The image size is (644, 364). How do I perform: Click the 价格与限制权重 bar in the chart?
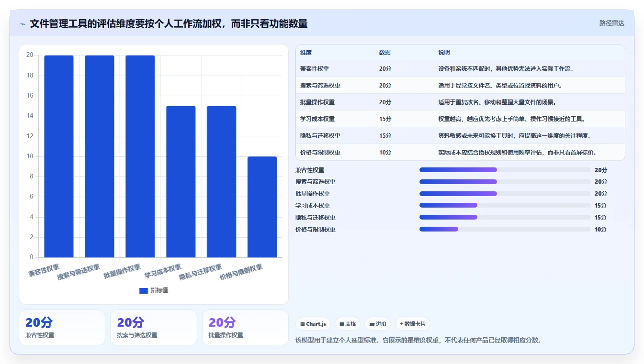pyautogui.click(x=262, y=207)
